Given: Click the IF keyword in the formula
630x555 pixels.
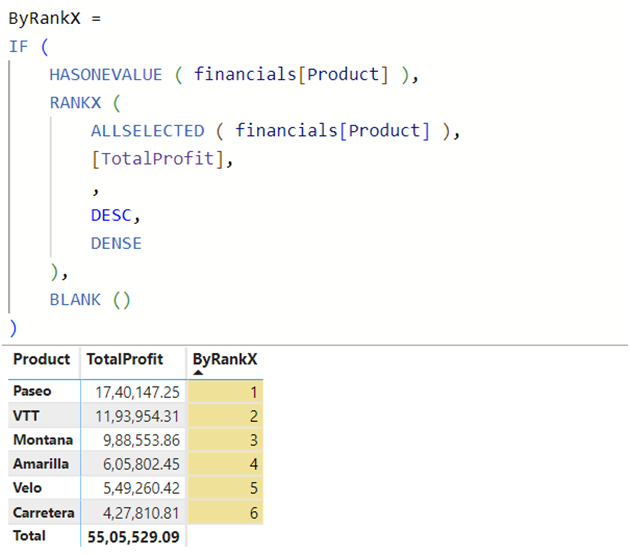Looking at the screenshot, I should pyautogui.click(x=18, y=47).
